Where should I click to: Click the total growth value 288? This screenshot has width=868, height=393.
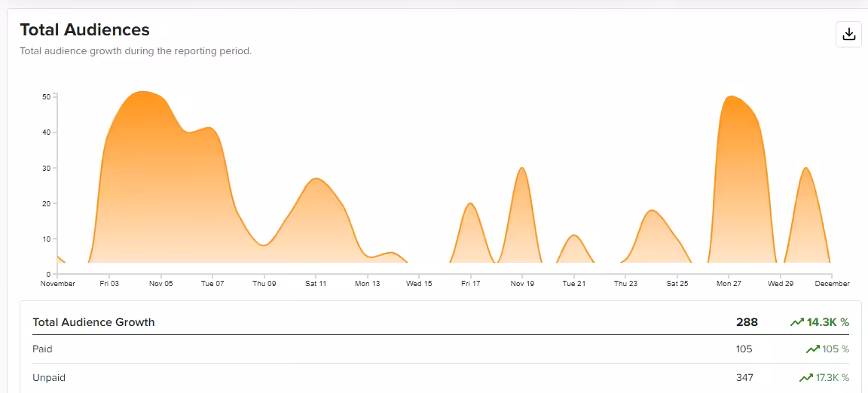click(x=747, y=322)
